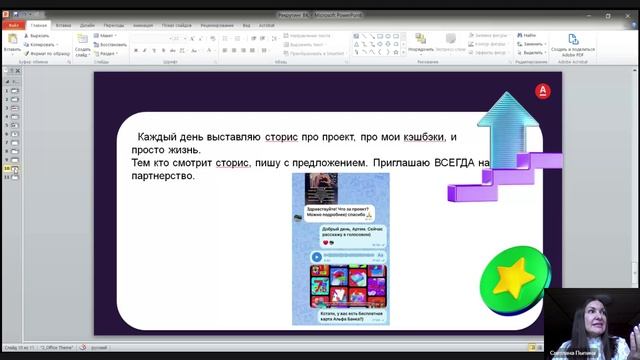The image size is (640, 360).
Task: Click the Создать слайд icon
Action: point(82,39)
